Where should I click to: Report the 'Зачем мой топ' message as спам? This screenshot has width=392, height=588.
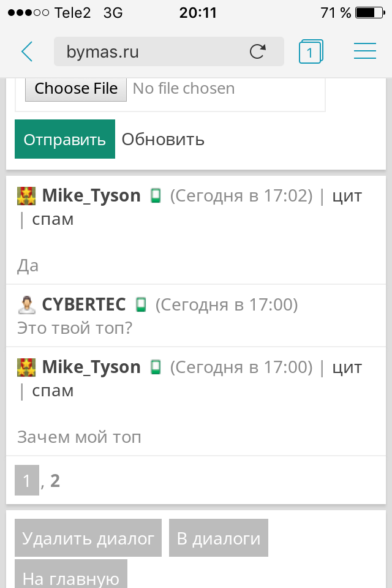[53, 391]
